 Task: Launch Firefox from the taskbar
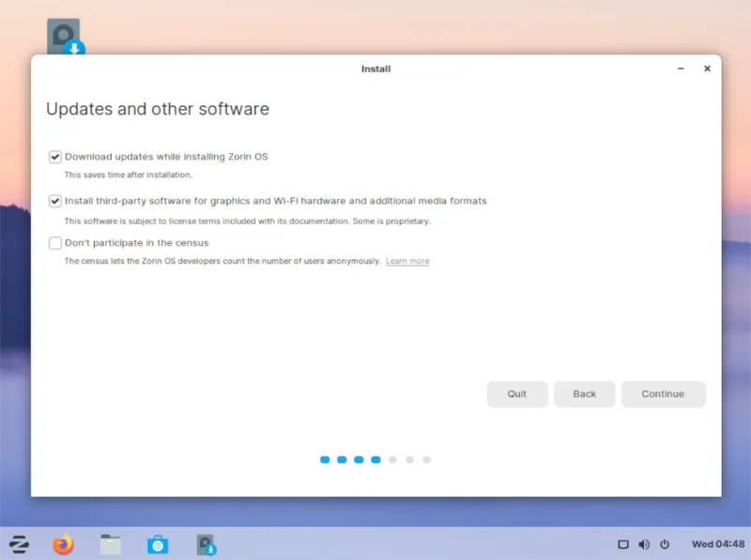63,544
